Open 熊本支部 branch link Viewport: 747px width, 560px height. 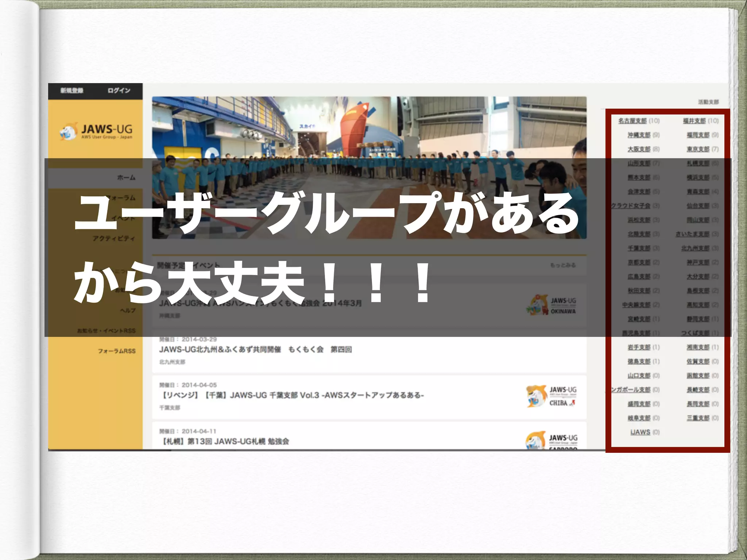tap(639, 178)
